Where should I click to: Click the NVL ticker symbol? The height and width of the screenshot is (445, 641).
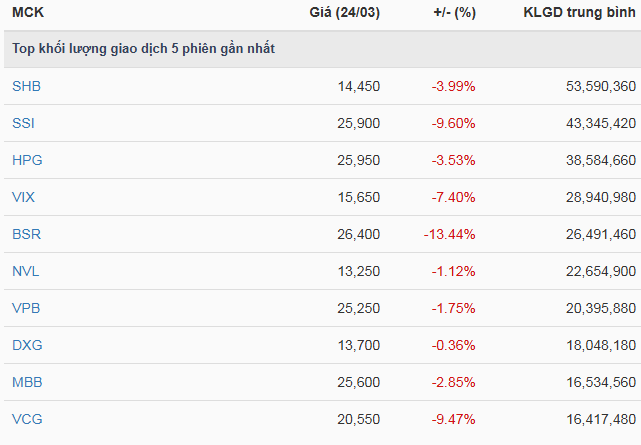[26, 271]
